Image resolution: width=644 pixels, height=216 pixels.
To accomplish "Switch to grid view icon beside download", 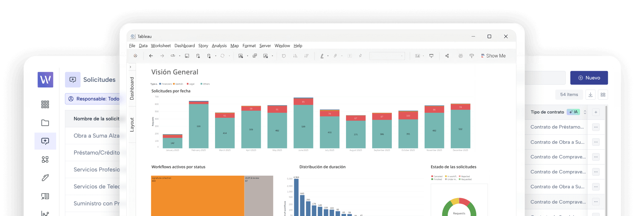I will pyautogui.click(x=603, y=95).
